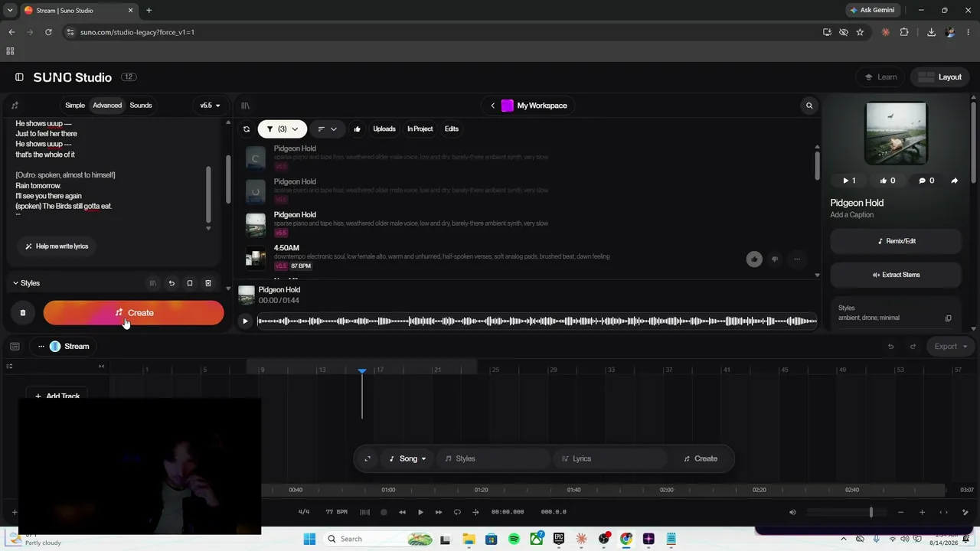Search songs in My Workspace
980x551 pixels.
click(809, 106)
